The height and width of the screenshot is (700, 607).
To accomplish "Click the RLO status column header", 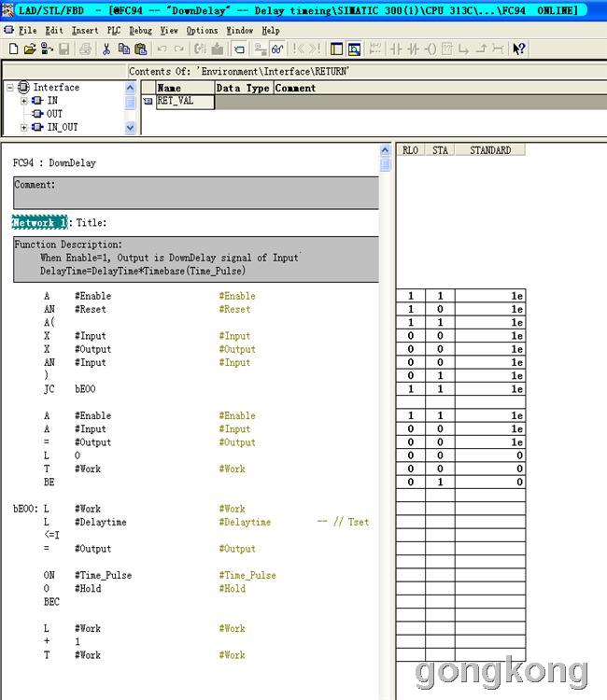I will pos(411,150).
